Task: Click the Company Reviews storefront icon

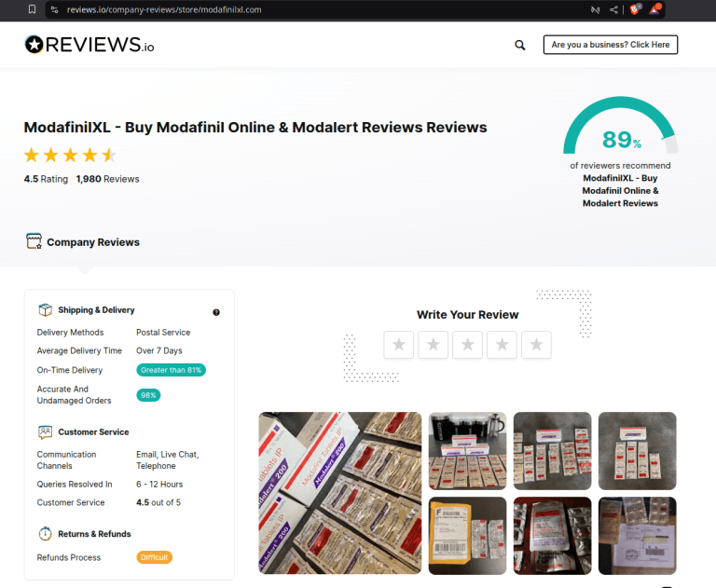Action: [x=34, y=241]
